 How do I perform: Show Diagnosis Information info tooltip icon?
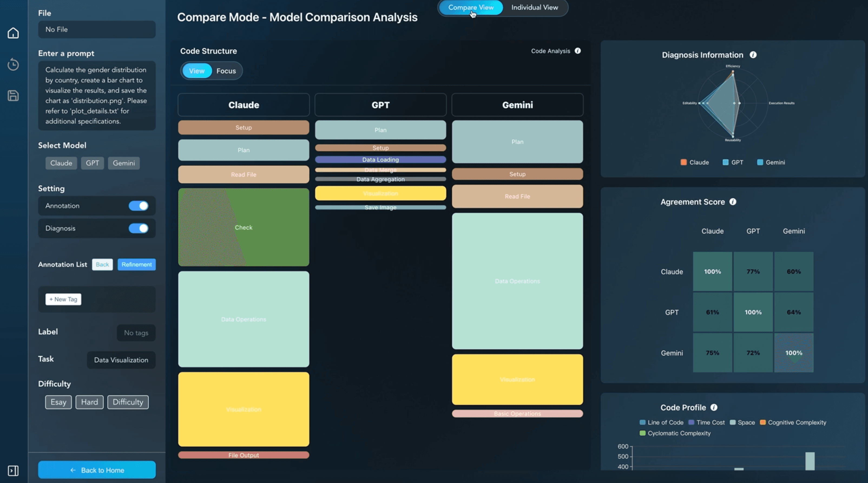(753, 55)
